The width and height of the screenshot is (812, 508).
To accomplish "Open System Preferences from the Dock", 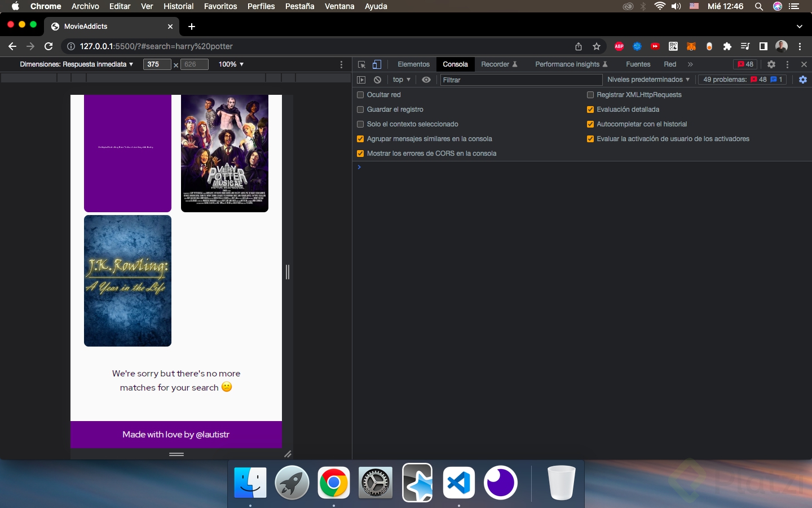I will [x=376, y=483].
